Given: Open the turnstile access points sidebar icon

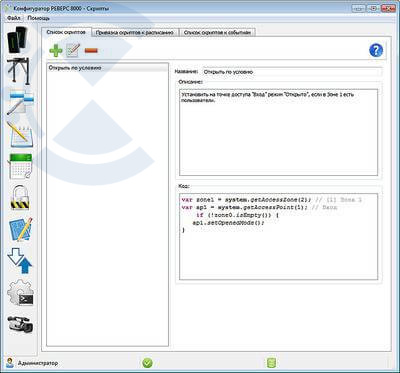Looking at the screenshot, I should coord(18,70).
